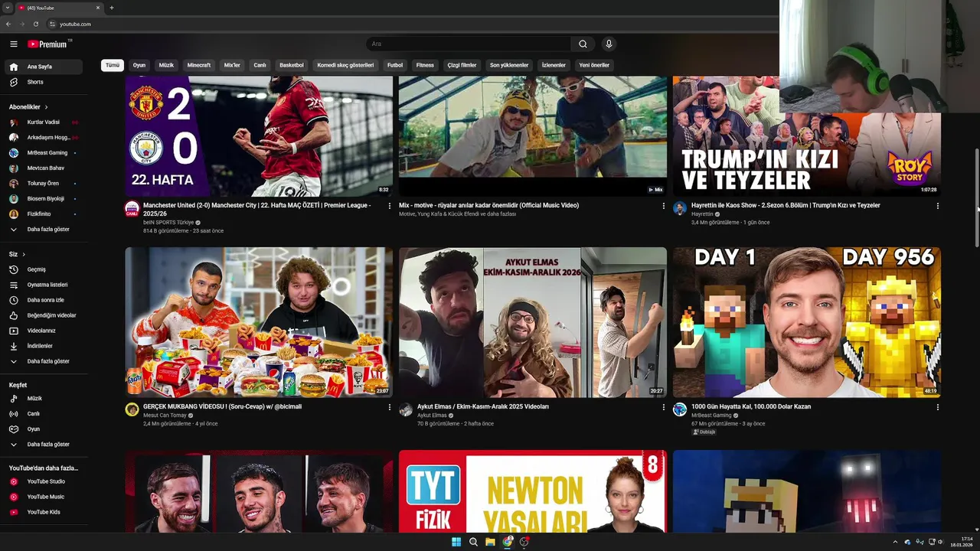Show hidden icons in system tray
The height and width of the screenshot is (551, 980).
click(895, 542)
